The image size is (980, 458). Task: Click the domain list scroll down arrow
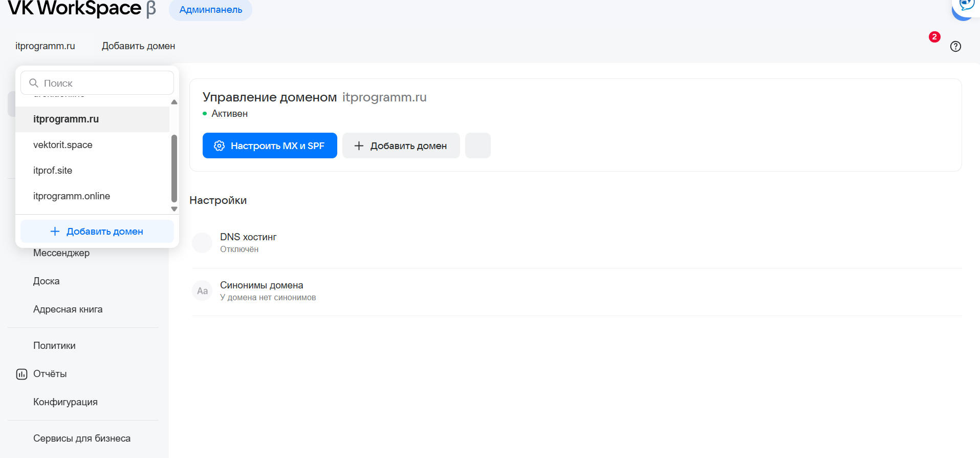[174, 209]
